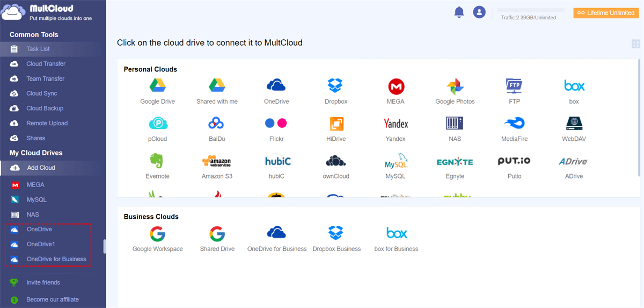Click the Lifetime Unlimited button
This screenshot has height=308, width=644.
(606, 13)
